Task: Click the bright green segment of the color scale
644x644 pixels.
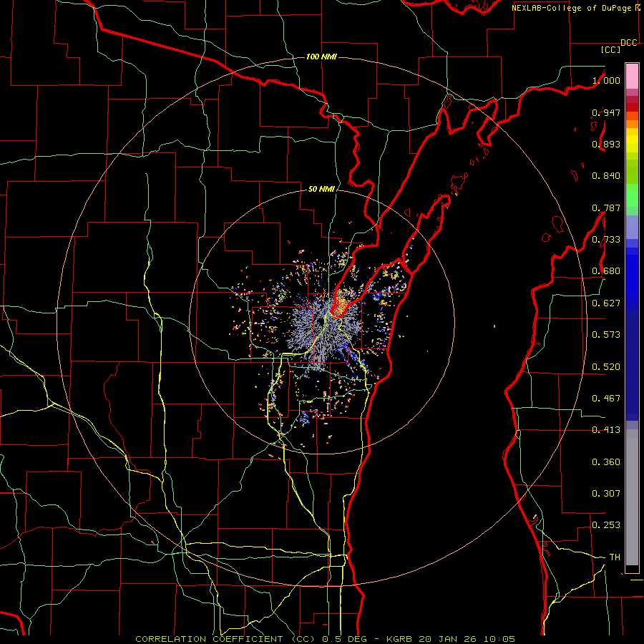Action: pyautogui.click(x=632, y=195)
